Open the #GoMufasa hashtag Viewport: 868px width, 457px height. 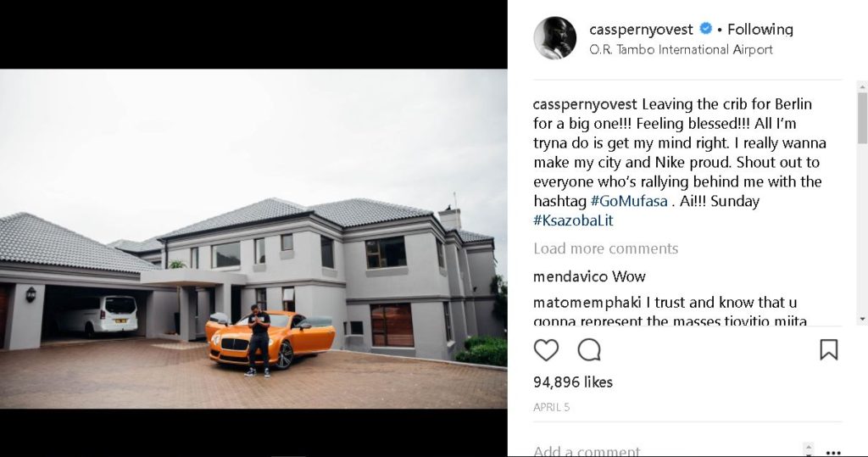tap(629, 201)
